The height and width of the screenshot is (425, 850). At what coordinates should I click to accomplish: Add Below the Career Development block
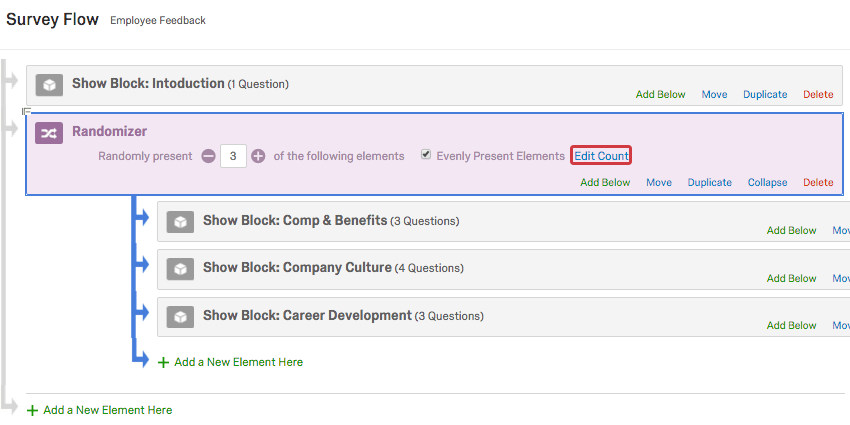click(791, 326)
